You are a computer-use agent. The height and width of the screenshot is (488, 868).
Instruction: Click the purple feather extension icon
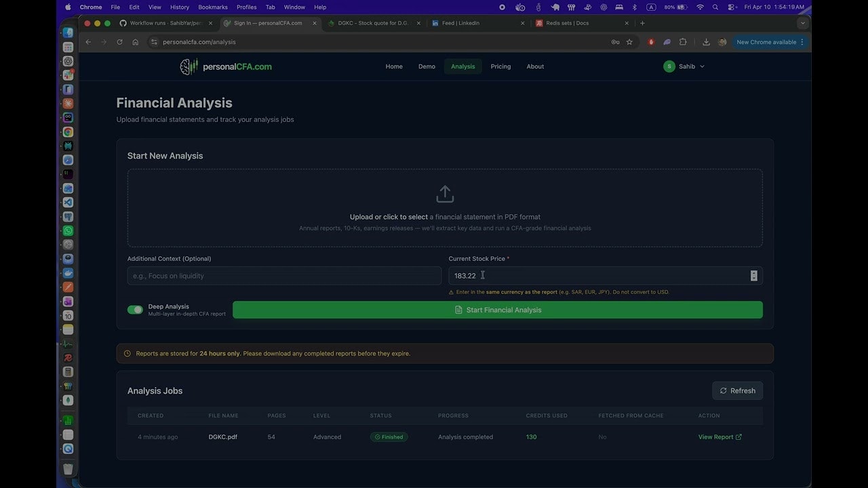pos(667,42)
